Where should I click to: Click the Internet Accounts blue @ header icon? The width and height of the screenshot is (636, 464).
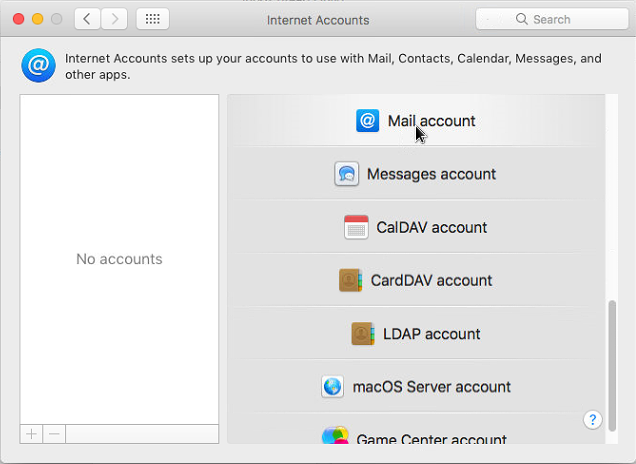[x=39, y=66]
